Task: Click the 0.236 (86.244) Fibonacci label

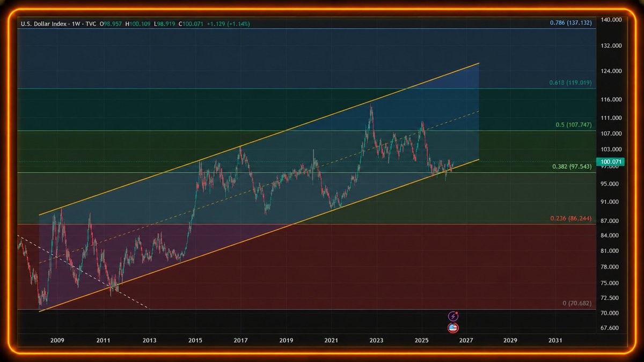Action: tap(571, 219)
